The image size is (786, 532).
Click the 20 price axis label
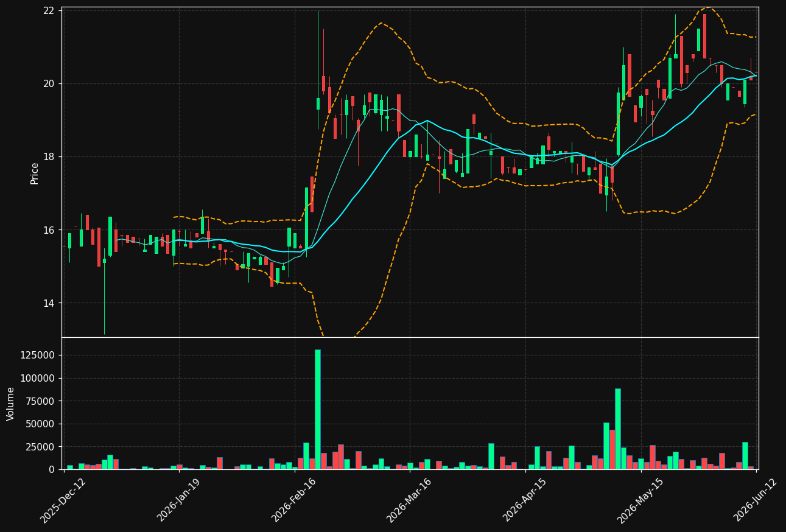[49, 83]
